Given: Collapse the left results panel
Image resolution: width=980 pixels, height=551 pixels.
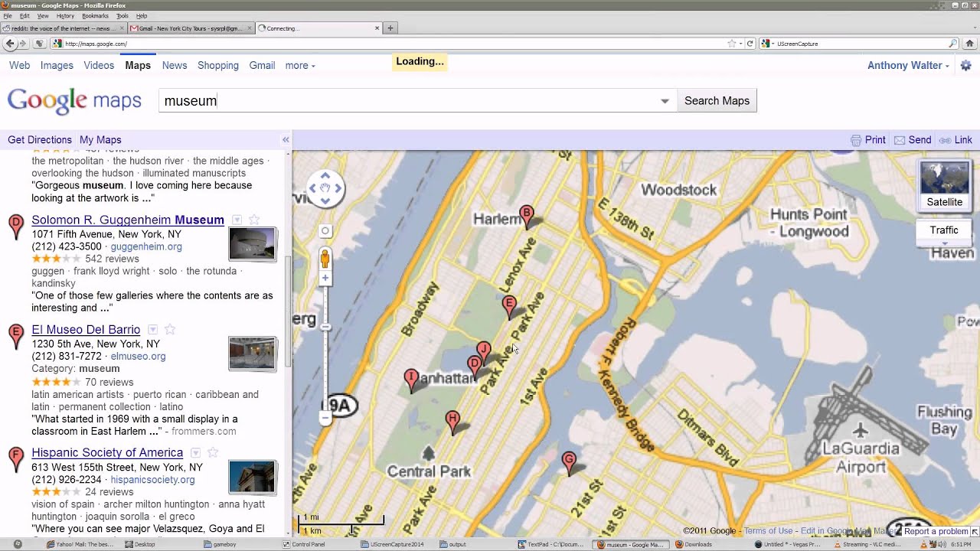Looking at the screenshot, I should 286,140.
